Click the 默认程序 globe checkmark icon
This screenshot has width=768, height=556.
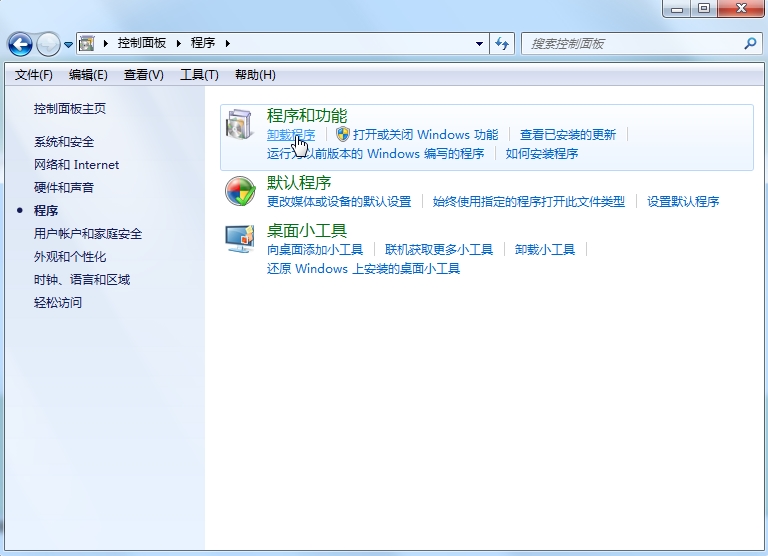click(240, 191)
